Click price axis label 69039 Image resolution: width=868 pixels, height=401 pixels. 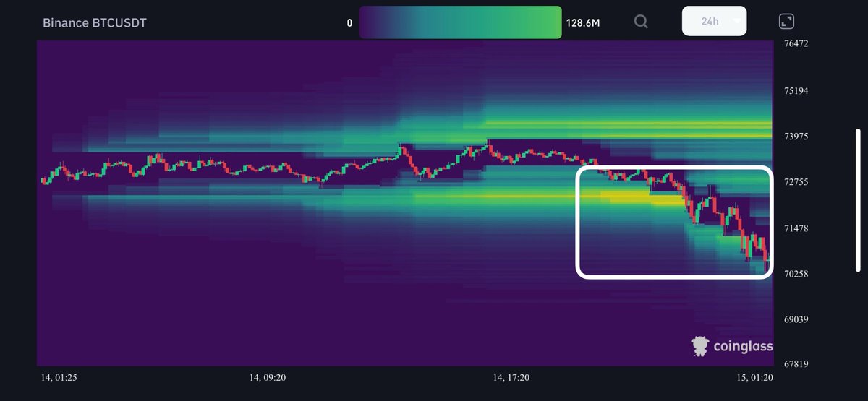[796, 319]
